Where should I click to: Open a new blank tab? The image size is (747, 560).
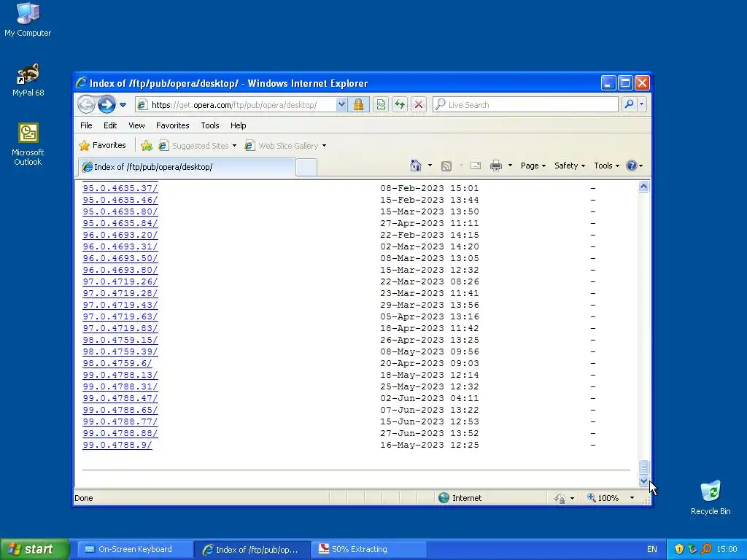point(306,167)
